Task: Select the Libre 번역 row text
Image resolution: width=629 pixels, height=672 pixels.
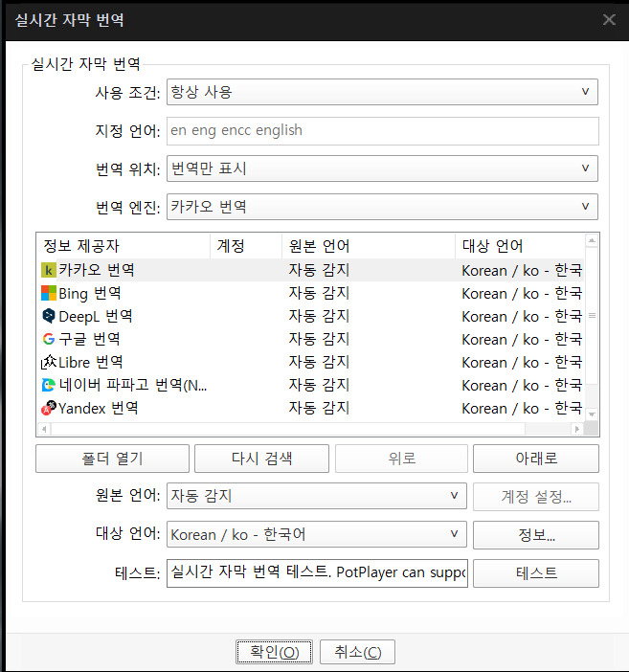Action: point(90,362)
